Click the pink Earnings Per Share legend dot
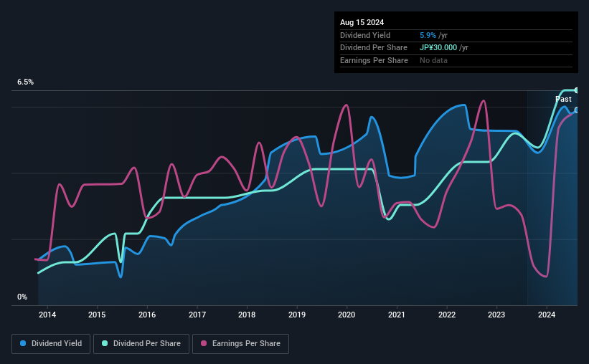Viewport: 589px width, 364px height. tap(204, 343)
